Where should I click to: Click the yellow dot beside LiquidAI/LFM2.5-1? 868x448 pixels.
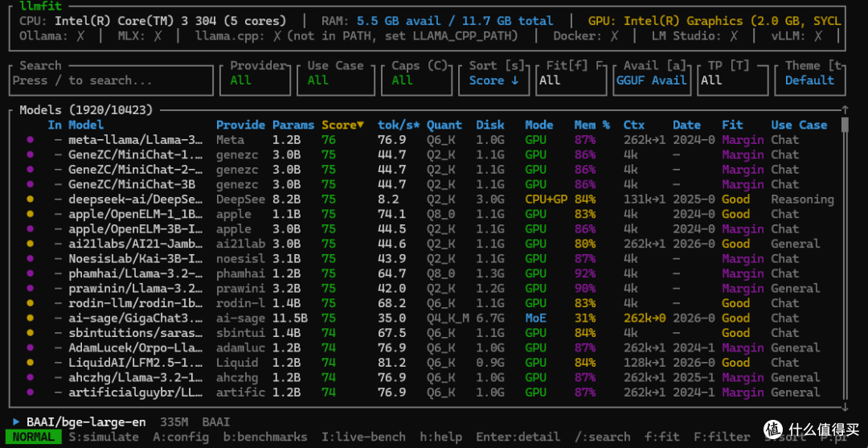point(31,363)
